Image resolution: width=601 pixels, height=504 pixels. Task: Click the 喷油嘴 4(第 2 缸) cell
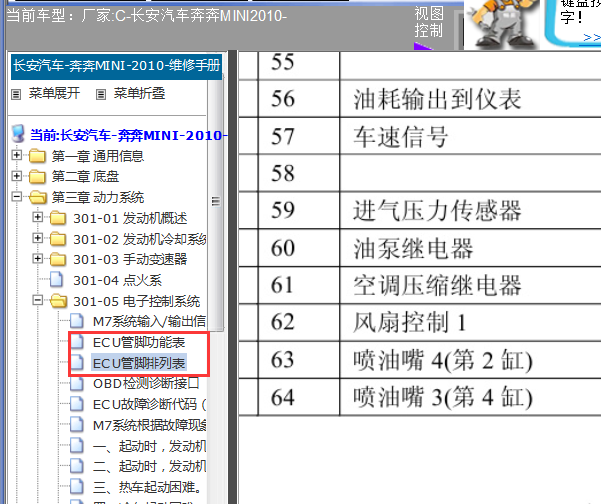(470, 359)
